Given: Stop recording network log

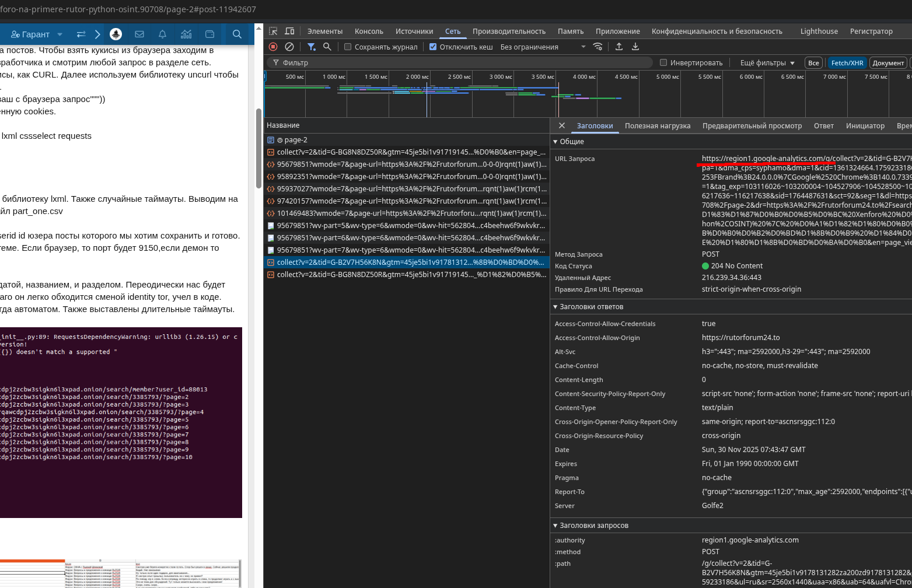Looking at the screenshot, I should [x=273, y=47].
